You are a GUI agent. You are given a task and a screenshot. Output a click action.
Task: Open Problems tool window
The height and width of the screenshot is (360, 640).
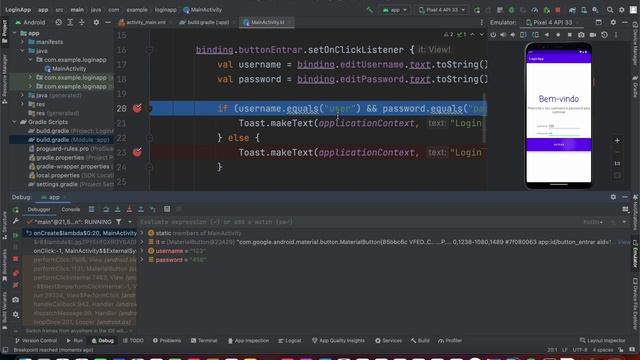coord(167,340)
